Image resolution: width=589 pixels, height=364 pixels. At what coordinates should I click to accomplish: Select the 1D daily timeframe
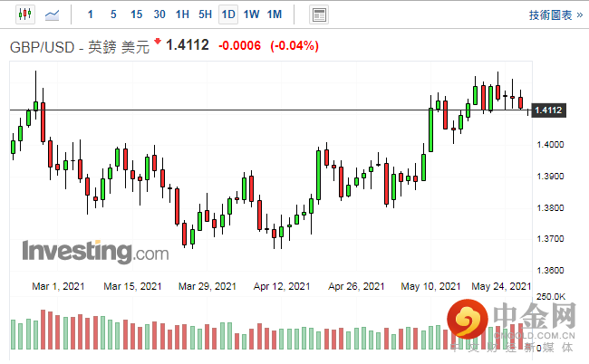click(x=228, y=14)
